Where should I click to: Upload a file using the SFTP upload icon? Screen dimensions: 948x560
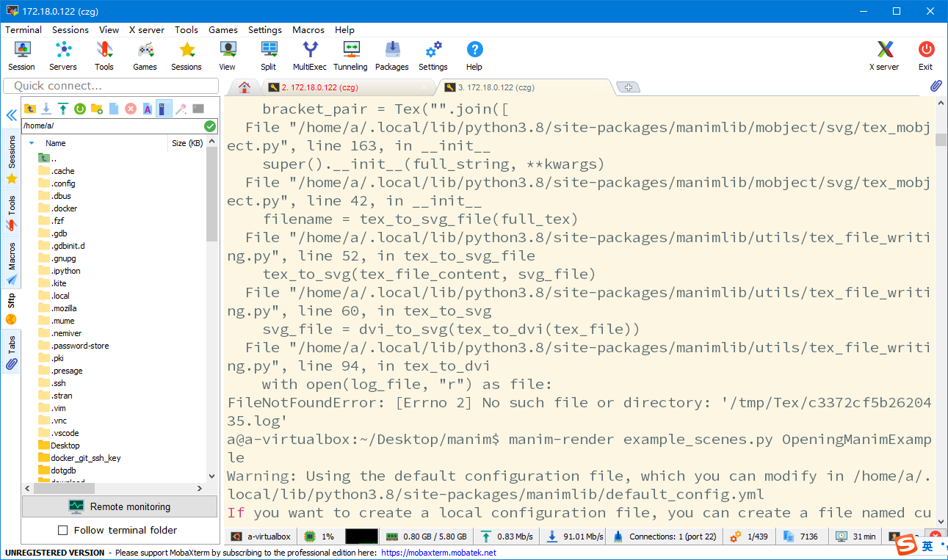[x=63, y=109]
